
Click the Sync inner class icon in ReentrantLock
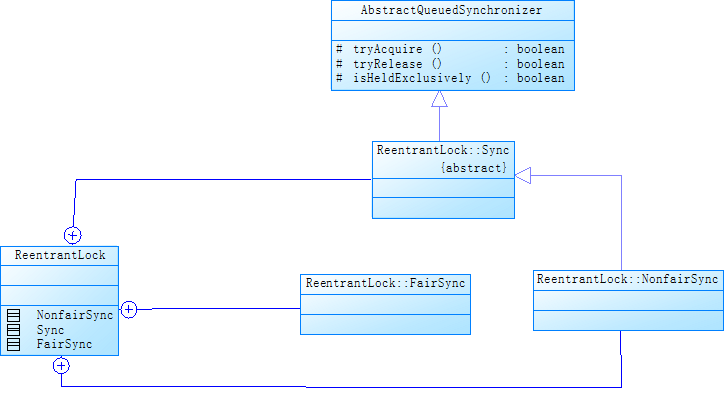click(13, 330)
